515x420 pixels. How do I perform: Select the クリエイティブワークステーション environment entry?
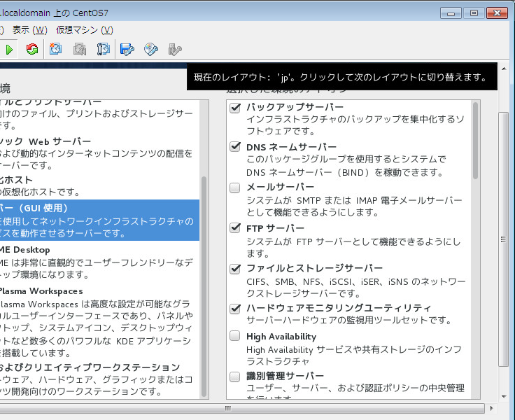[99, 379]
